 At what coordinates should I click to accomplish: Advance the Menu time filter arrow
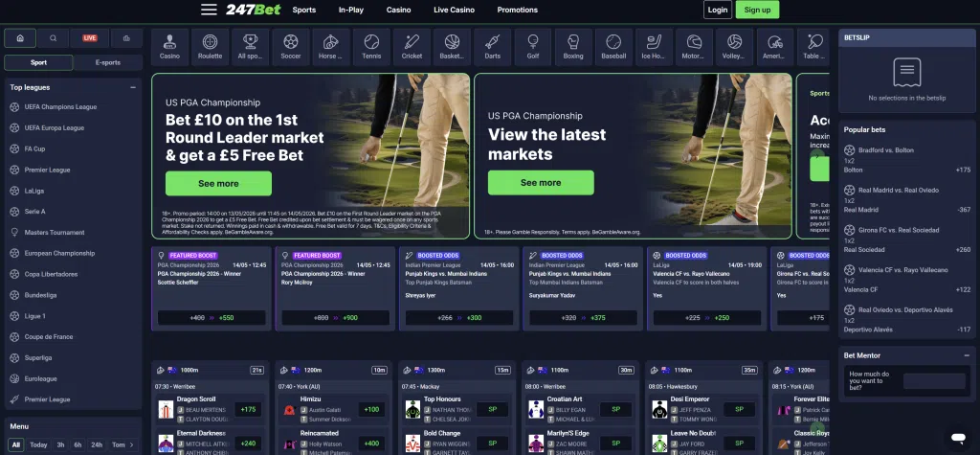click(131, 445)
